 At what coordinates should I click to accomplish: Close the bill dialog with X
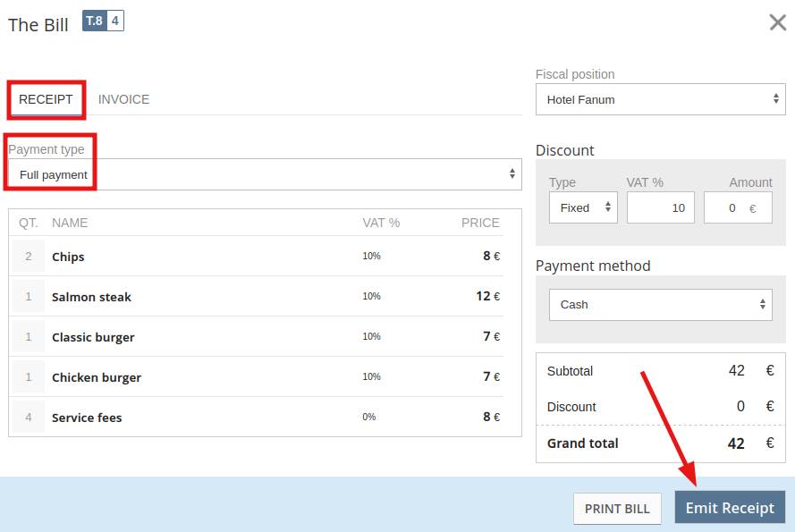pos(777,22)
